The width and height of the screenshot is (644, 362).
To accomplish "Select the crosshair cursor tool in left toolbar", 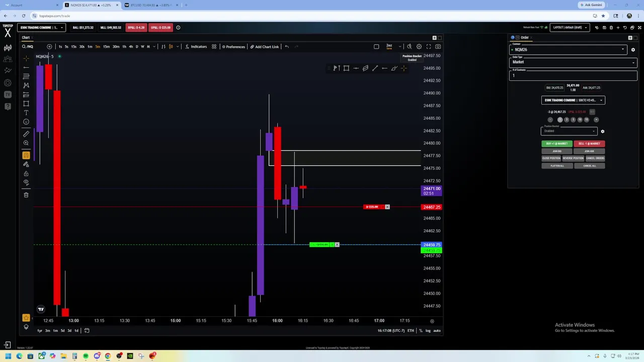I will pyautogui.click(x=26, y=58).
